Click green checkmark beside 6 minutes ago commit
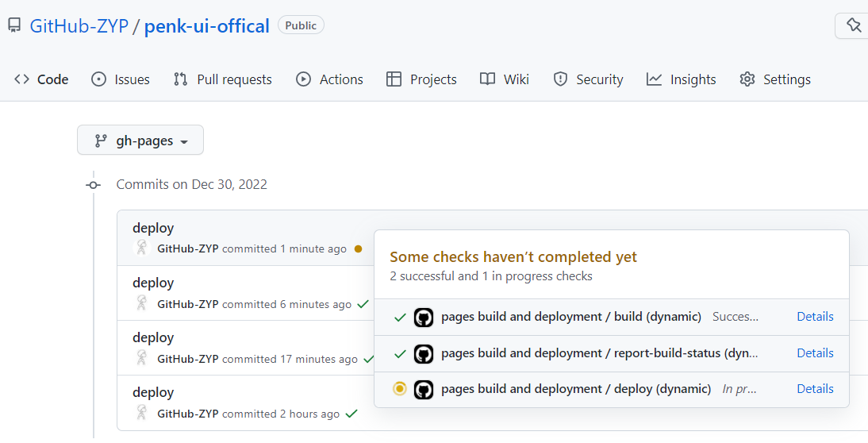 point(363,304)
